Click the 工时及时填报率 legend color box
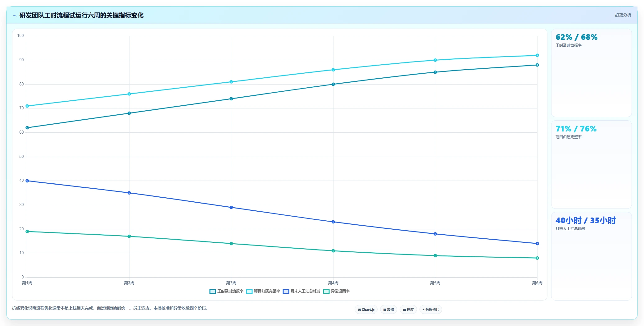 click(213, 292)
